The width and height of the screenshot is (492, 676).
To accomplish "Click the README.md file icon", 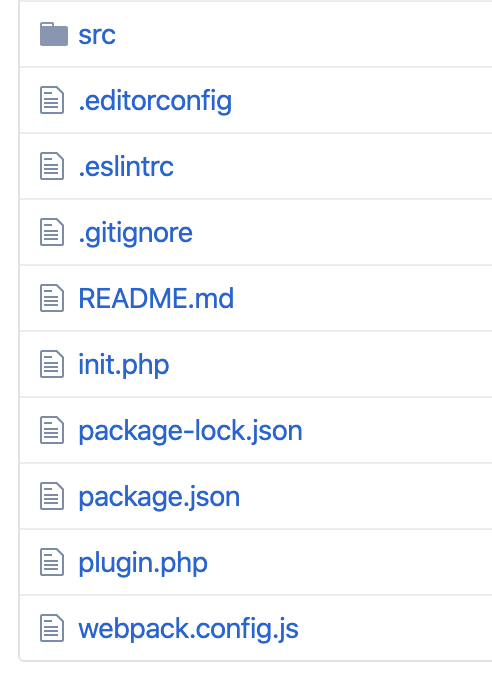I will click(x=52, y=298).
